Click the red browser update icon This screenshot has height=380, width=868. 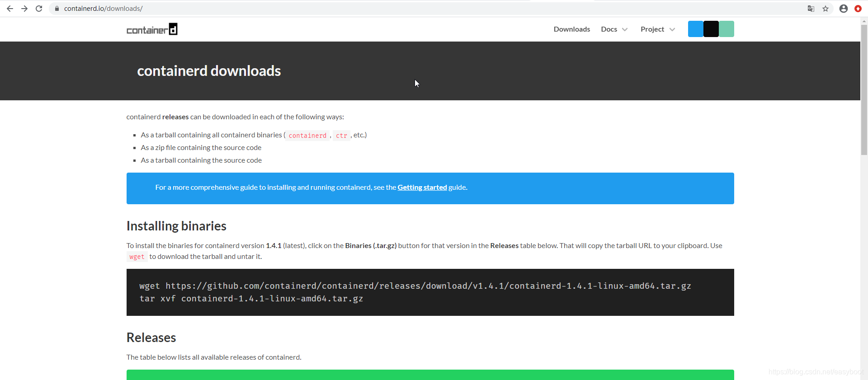[858, 9]
